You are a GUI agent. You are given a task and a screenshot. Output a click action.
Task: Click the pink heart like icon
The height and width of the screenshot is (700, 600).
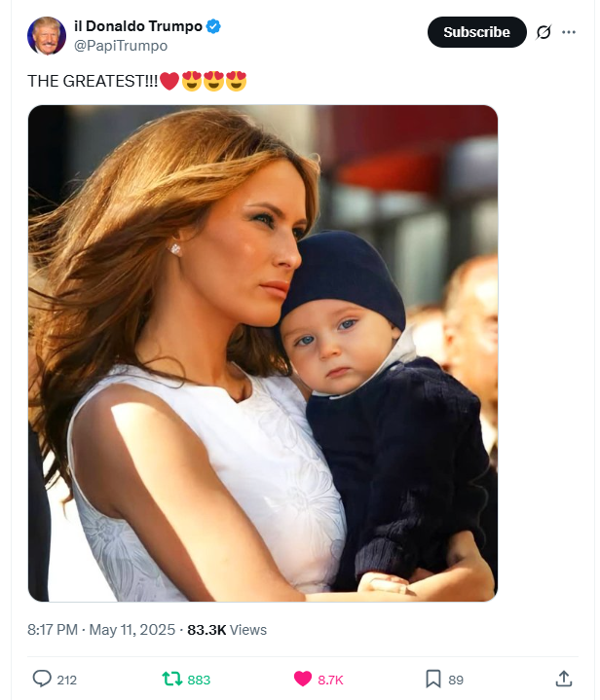coord(303,680)
